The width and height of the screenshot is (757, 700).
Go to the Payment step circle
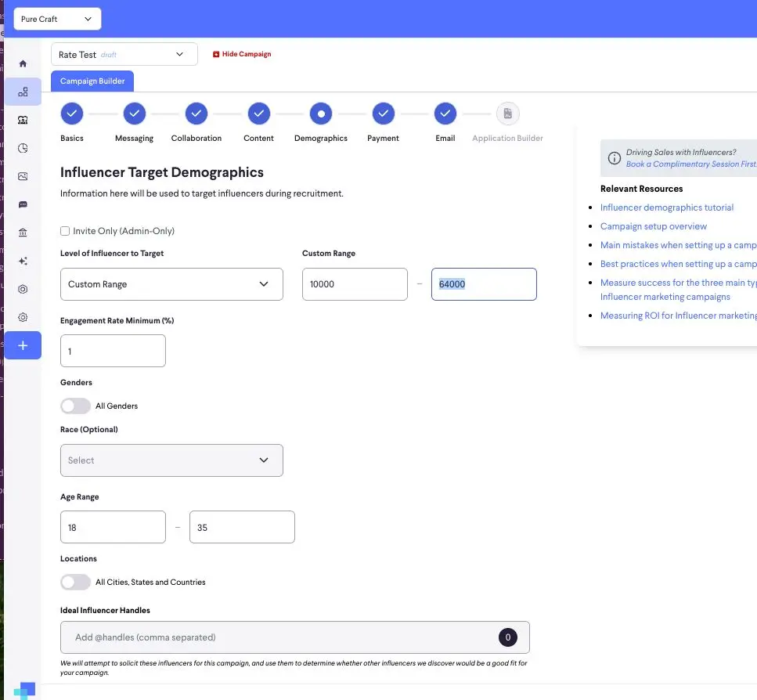(384, 114)
